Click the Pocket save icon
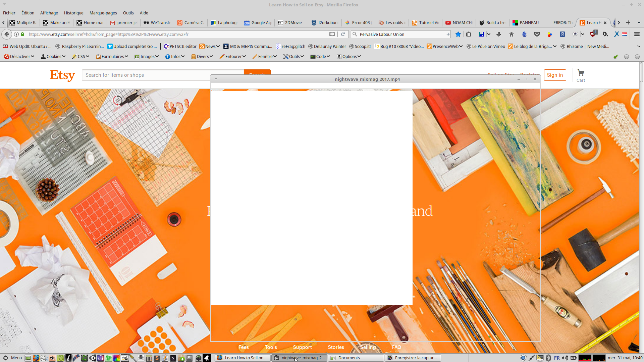 pyautogui.click(x=537, y=34)
